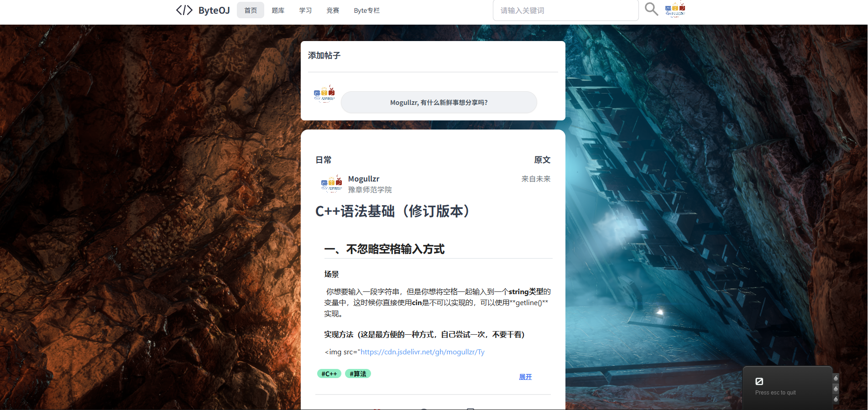Open the user avatar in the navbar

tap(675, 9)
